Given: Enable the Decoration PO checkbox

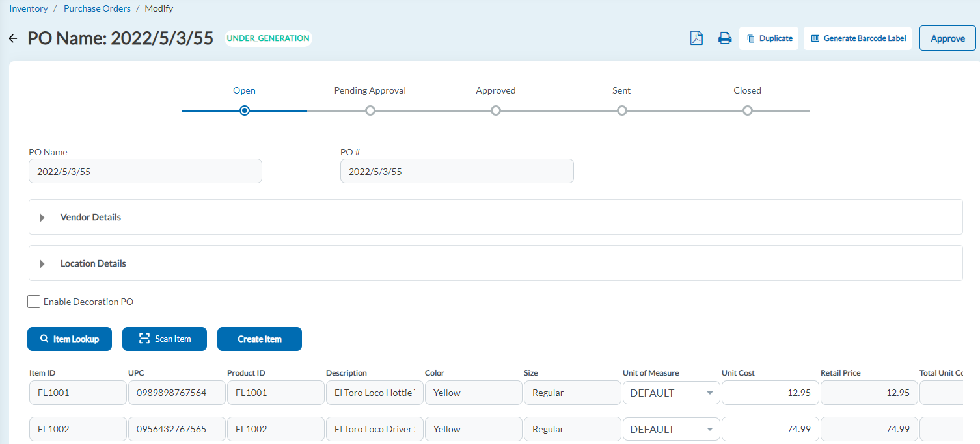Looking at the screenshot, I should [33, 301].
